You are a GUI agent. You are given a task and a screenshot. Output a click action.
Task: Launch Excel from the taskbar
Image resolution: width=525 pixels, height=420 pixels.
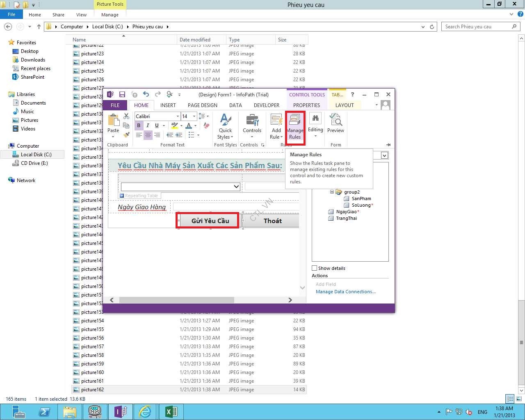(x=171, y=411)
